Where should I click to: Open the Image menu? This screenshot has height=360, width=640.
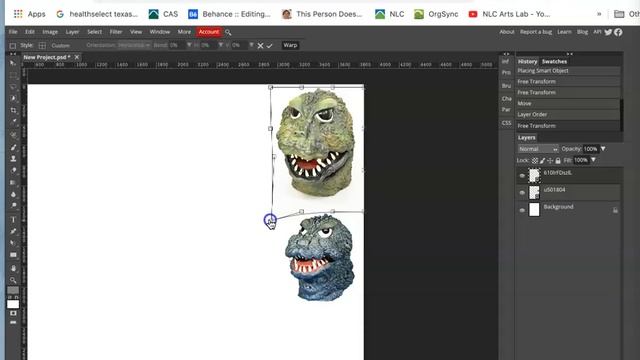tap(50, 32)
